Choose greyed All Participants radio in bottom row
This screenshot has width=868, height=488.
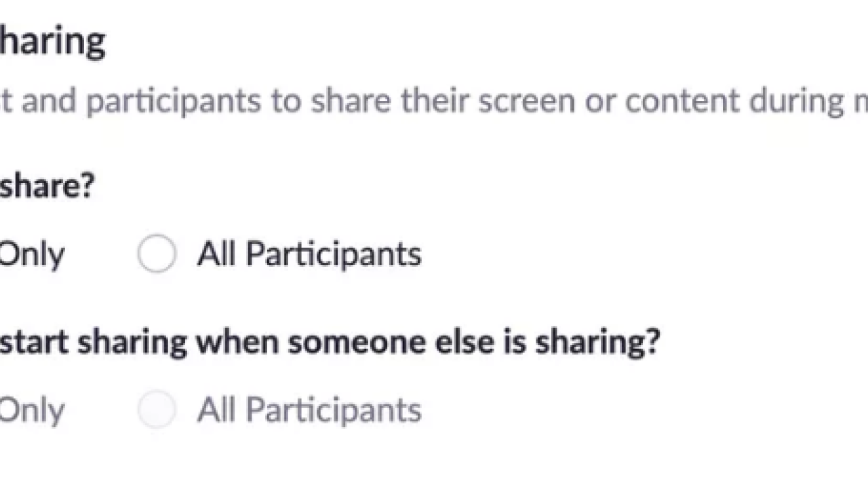coord(157,410)
